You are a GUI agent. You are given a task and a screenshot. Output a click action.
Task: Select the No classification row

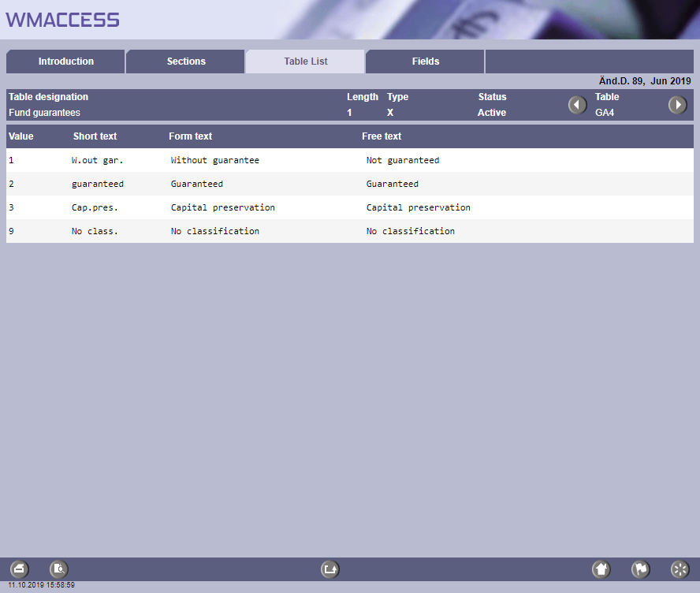(214, 231)
